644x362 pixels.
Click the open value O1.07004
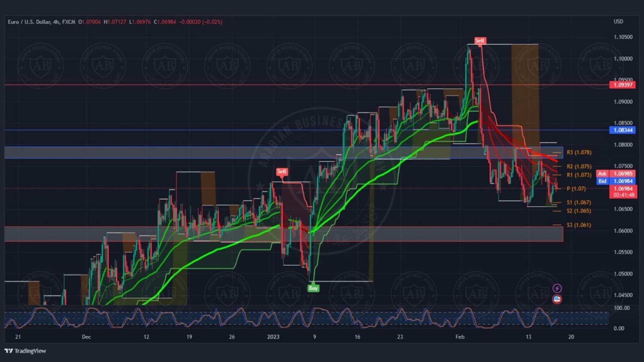[x=89, y=22]
